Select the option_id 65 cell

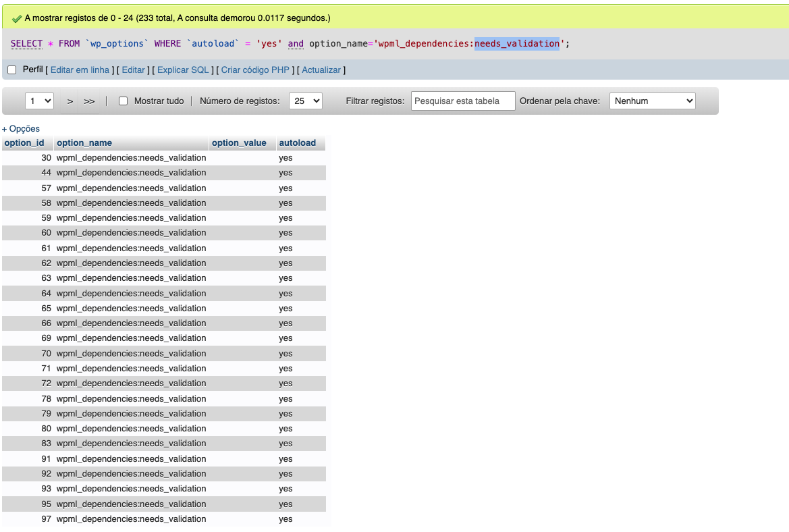point(28,308)
